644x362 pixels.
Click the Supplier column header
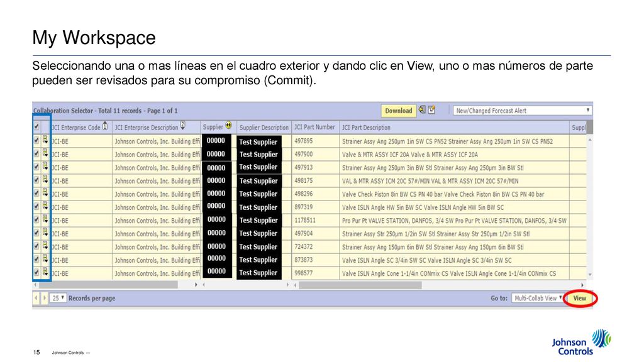(213, 127)
